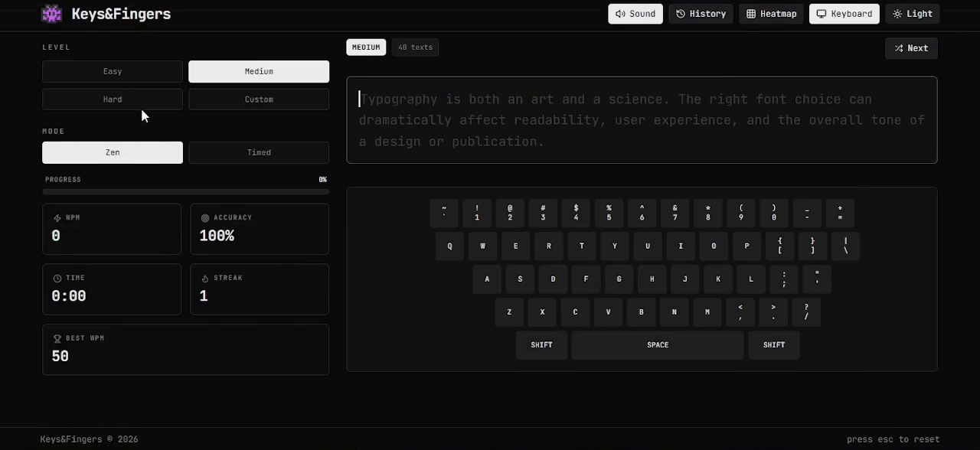Click the Best WPM trophy icon
Image resolution: width=980 pixels, height=450 pixels.
click(57, 338)
